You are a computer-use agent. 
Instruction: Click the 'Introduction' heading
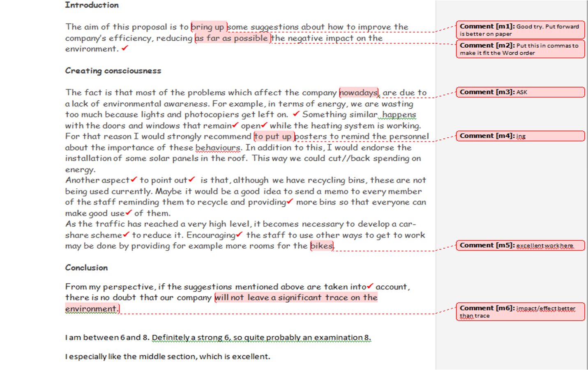tap(92, 5)
